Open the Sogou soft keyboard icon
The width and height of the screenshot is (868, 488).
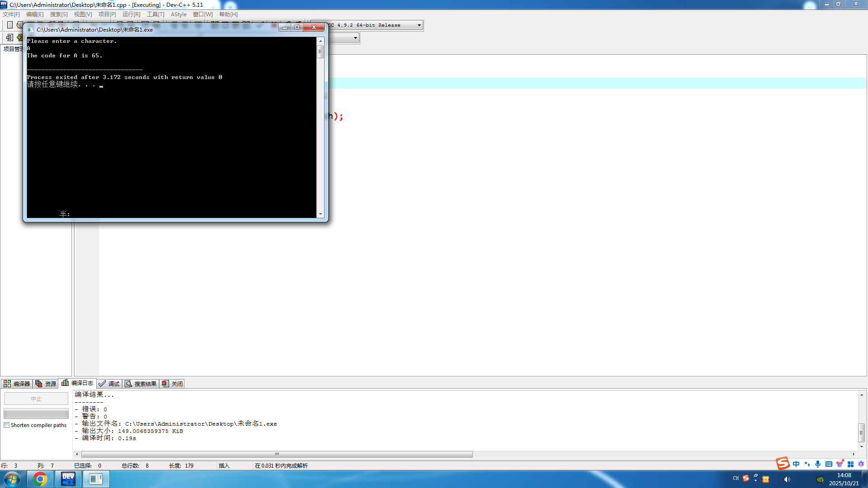(x=829, y=464)
